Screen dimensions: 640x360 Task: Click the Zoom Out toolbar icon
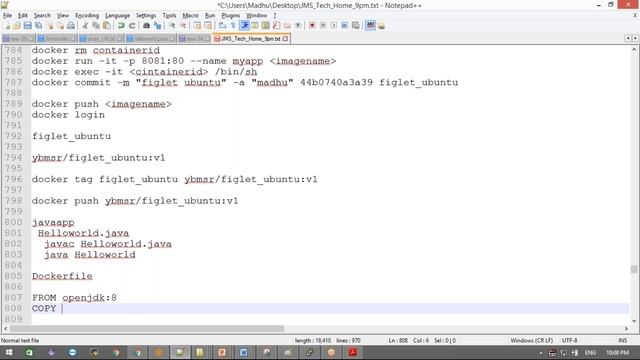coord(183,26)
